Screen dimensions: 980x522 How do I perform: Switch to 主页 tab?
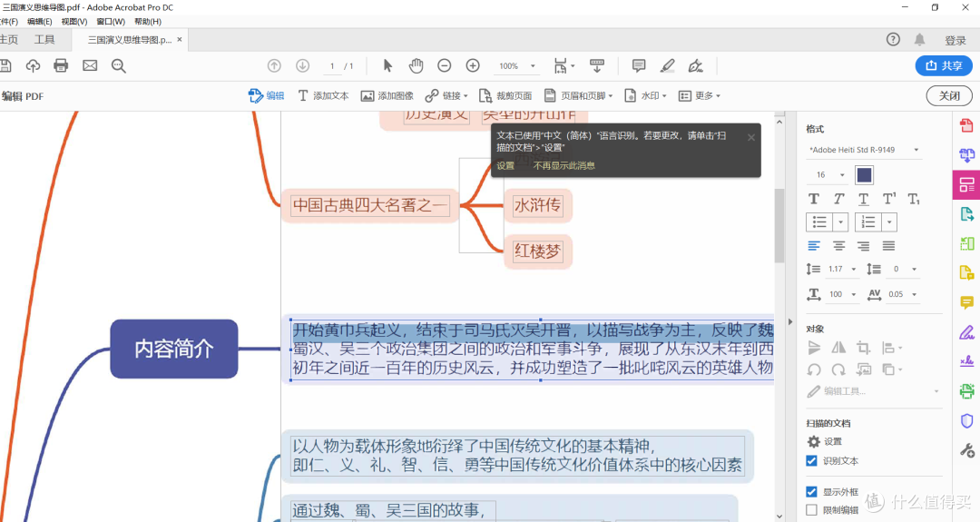8,39
